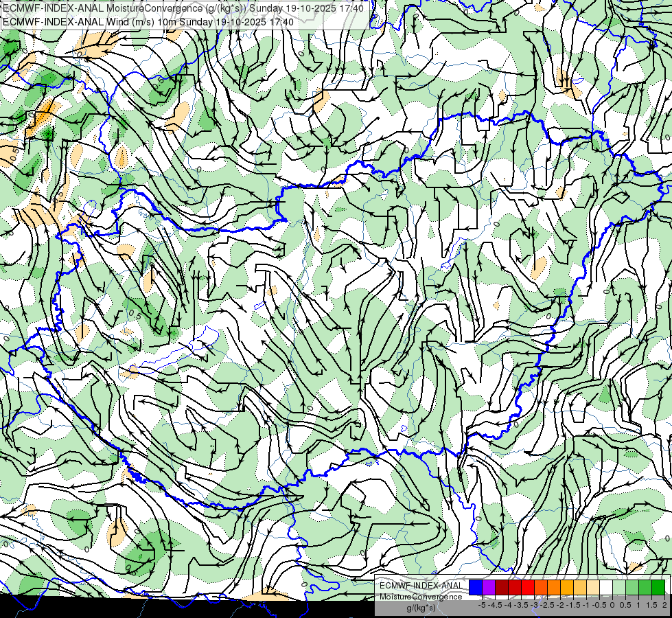
Task: Select the light green legend swatch after 0
Action: point(619,587)
